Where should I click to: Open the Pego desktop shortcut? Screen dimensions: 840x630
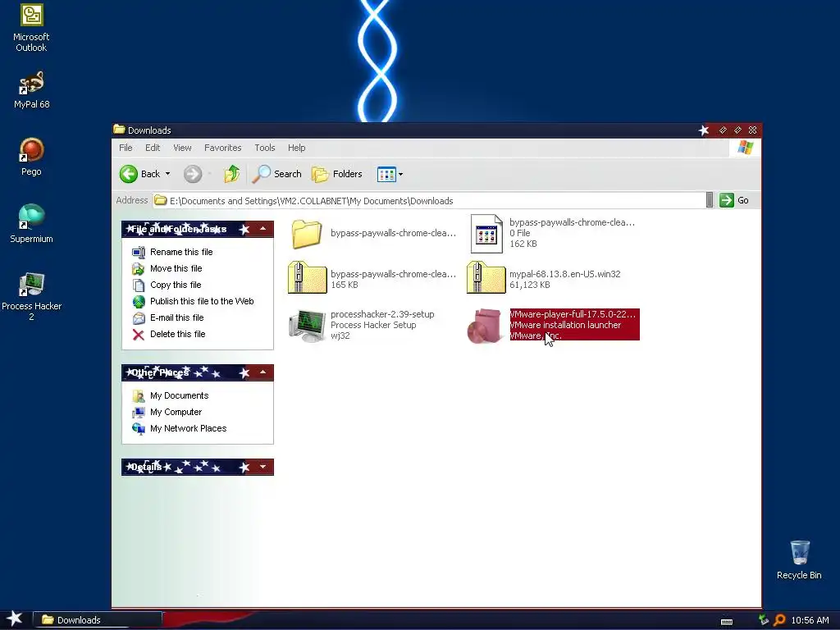pos(31,157)
